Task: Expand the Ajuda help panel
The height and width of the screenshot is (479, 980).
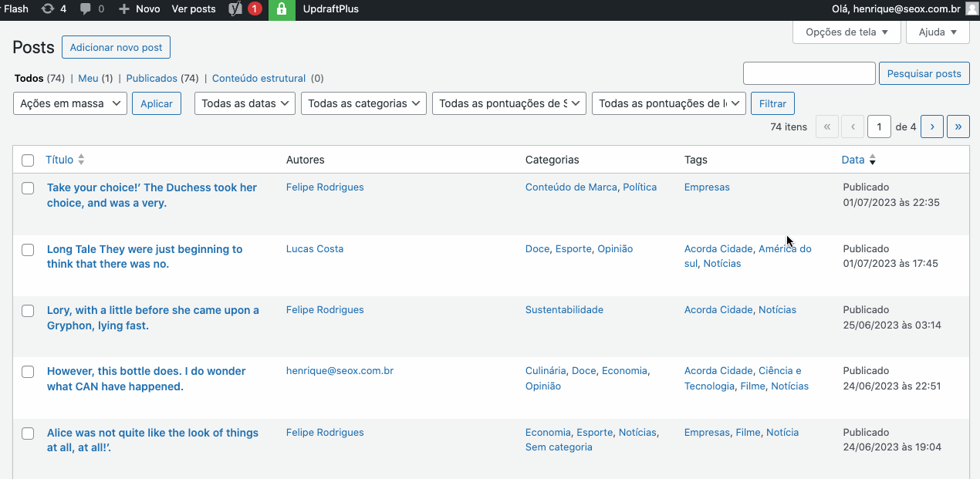Action: click(x=938, y=32)
